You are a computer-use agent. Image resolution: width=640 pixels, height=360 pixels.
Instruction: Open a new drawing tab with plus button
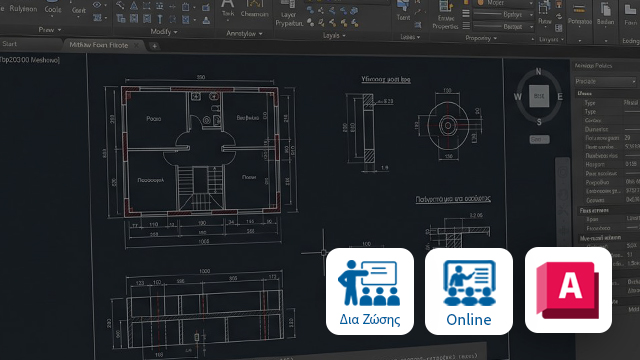click(154, 46)
